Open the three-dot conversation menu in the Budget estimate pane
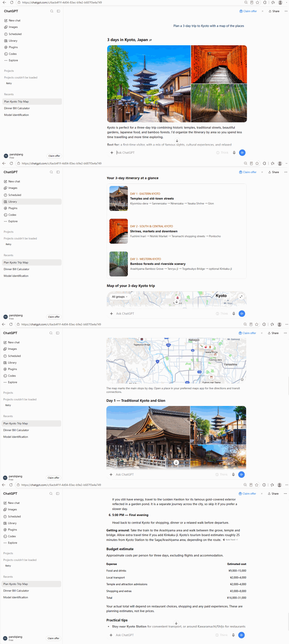This screenshot has width=289, height=644. pyautogui.click(x=285, y=494)
